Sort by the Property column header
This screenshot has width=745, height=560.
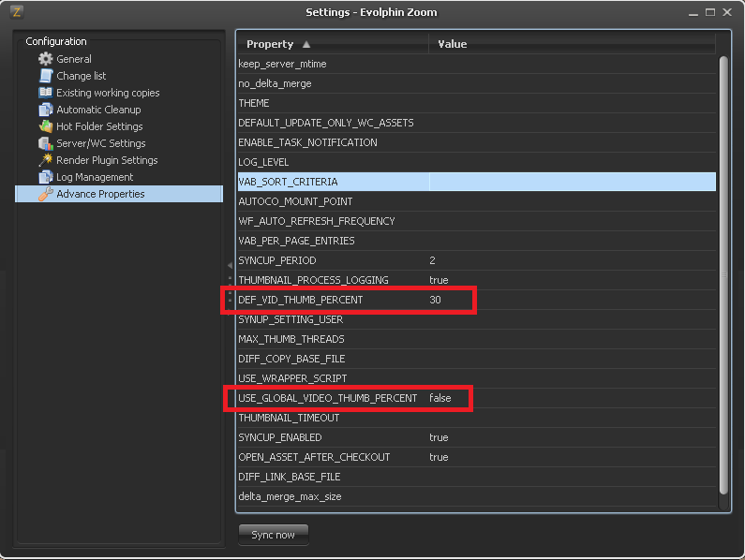click(x=333, y=44)
